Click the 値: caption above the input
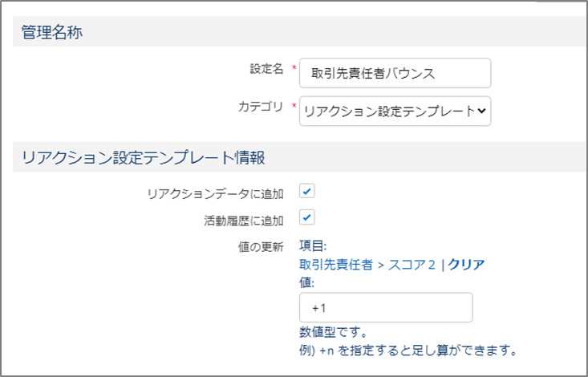This screenshot has width=588, height=377. pyautogui.click(x=306, y=282)
